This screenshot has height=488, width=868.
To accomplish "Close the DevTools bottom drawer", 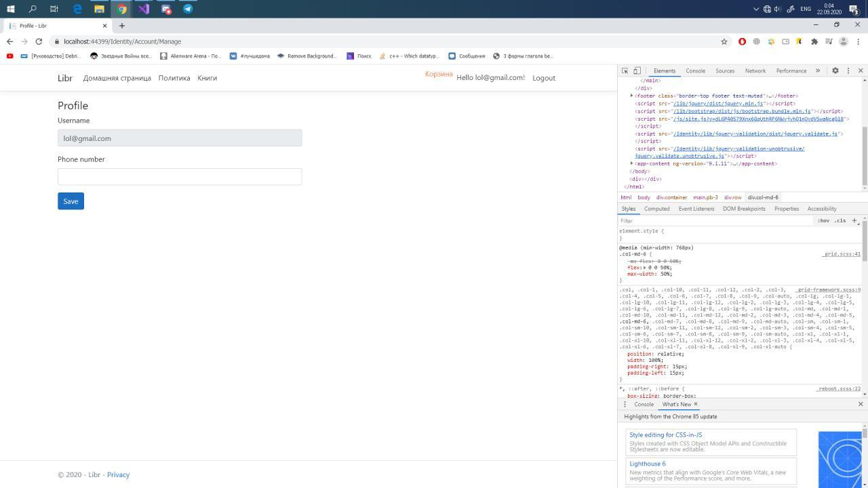I will pyautogui.click(x=861, y=404).
